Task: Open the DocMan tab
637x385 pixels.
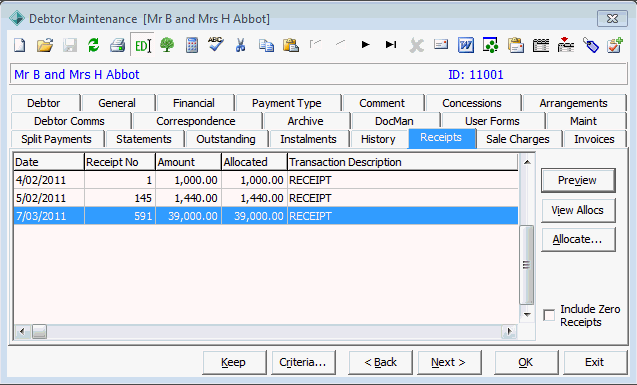Action: [x=396, y=121]
